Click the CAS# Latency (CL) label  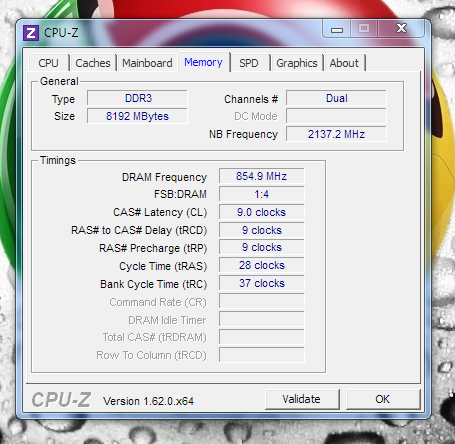160,212
